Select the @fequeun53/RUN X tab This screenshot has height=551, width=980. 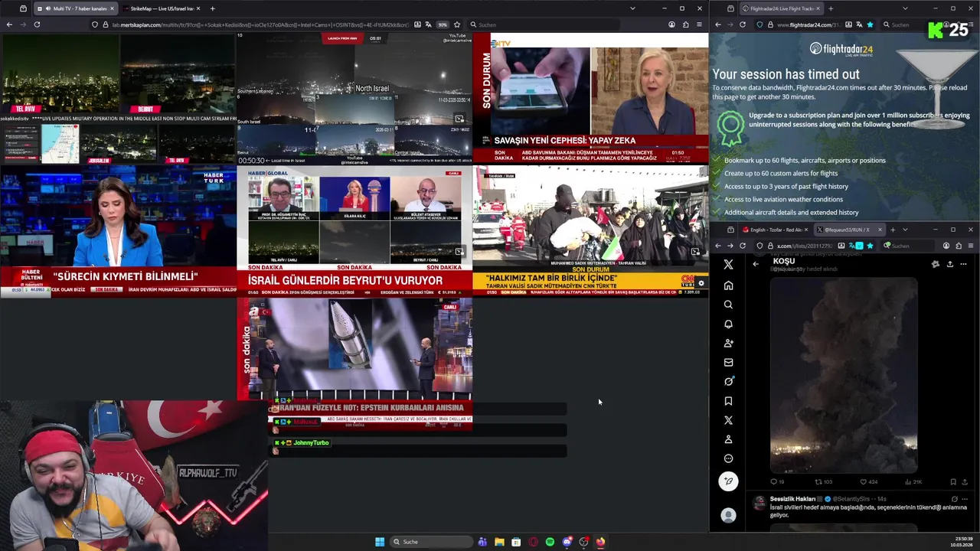click(x=848, y=230)
